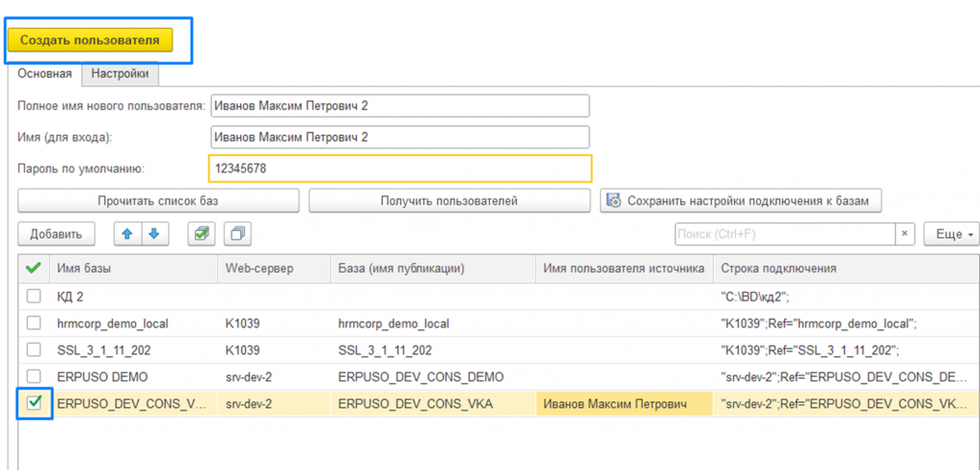
Task: Select SSL_3_1_11_202 in Имя базы column
Action: click(134, 350)
